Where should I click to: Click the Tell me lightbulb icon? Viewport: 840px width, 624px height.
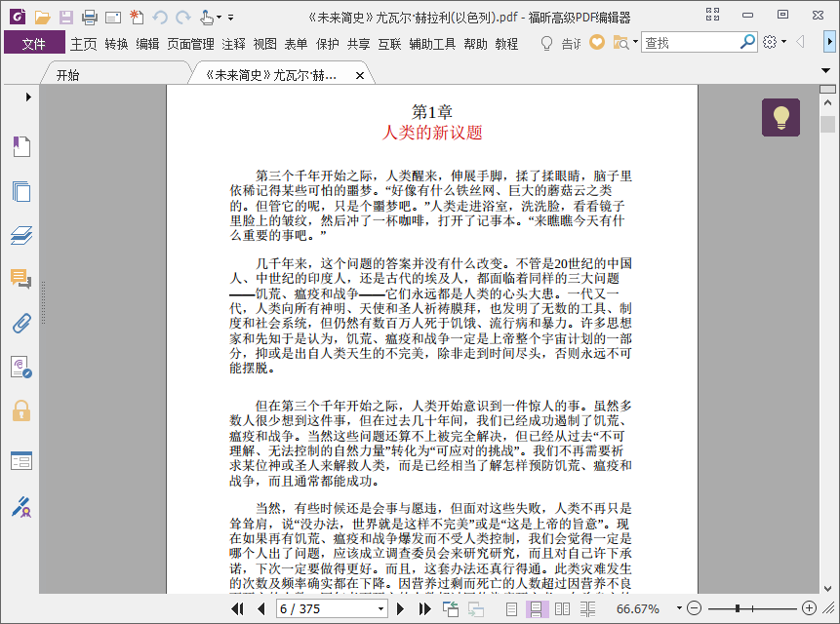tap(546, 43)
